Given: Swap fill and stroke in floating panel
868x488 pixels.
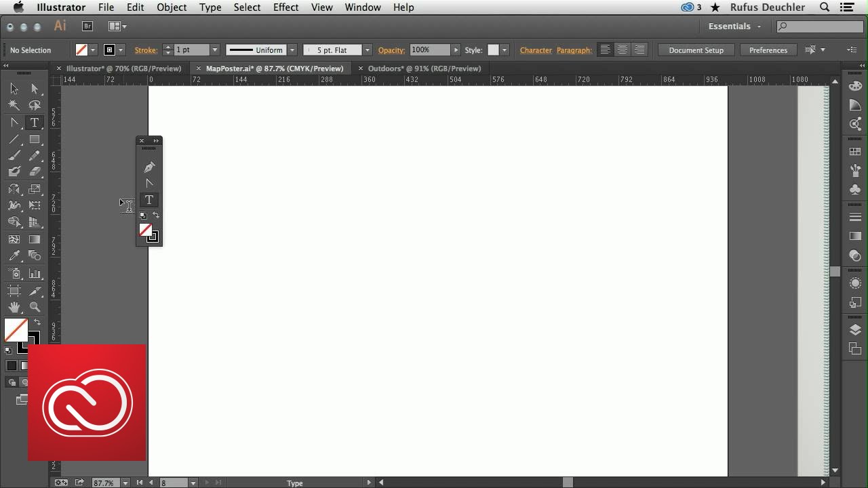Looking at the screenshot, I should click(x=156, y=215).
